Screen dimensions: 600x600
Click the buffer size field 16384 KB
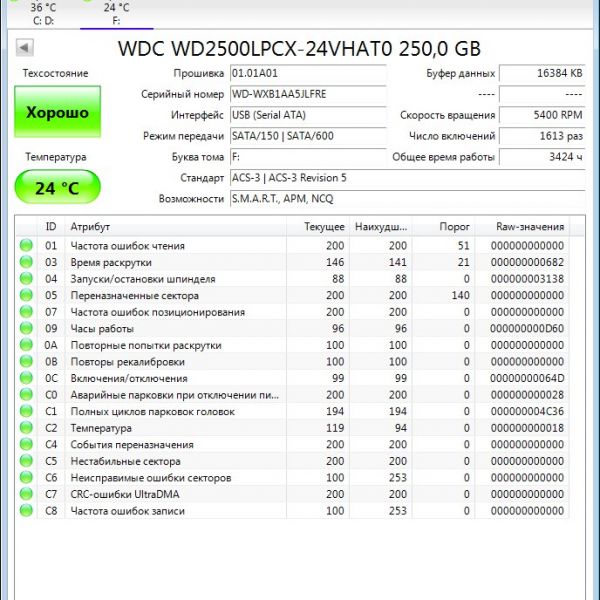tap(542, 73)
